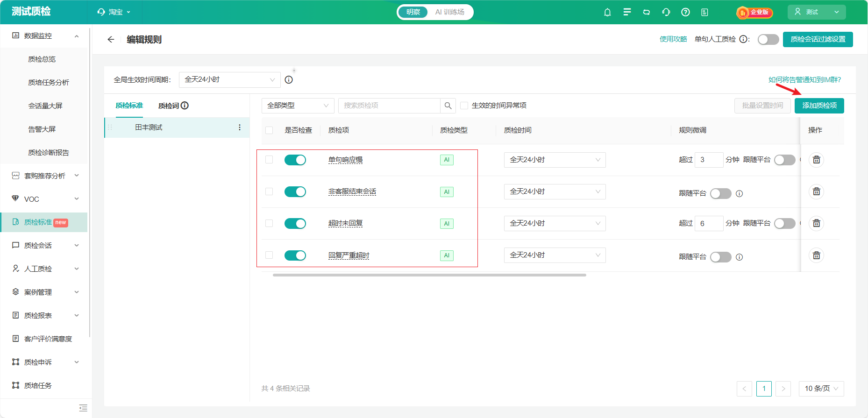Click the 质检会话过滤设置 button
868x418 pixels.
tap(818, 39)
